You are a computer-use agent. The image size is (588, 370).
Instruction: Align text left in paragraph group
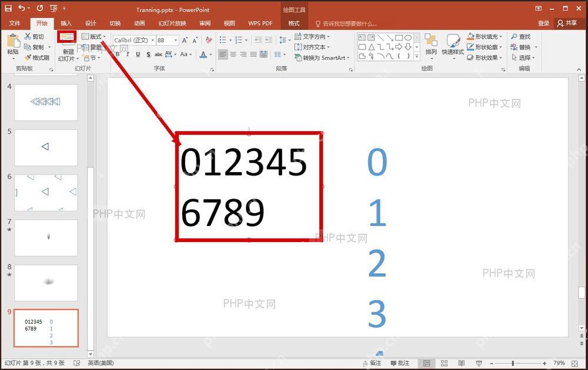pos(223,55)
